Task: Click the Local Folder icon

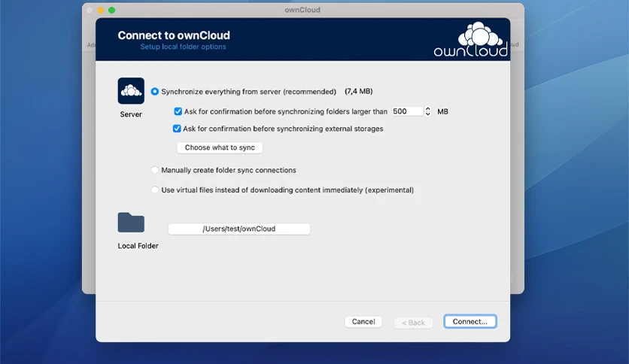Action: click(x=131, y=223)
